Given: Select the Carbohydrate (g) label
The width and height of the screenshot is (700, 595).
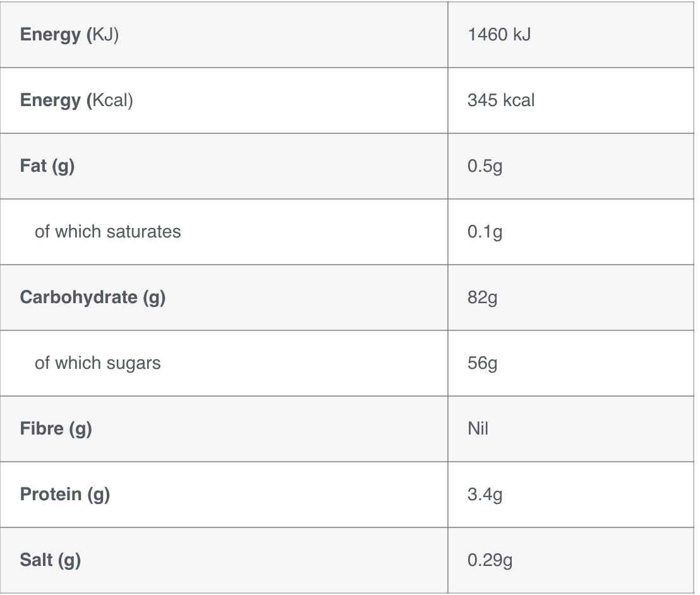Looking at the screenshot, I should click(93, 297).
